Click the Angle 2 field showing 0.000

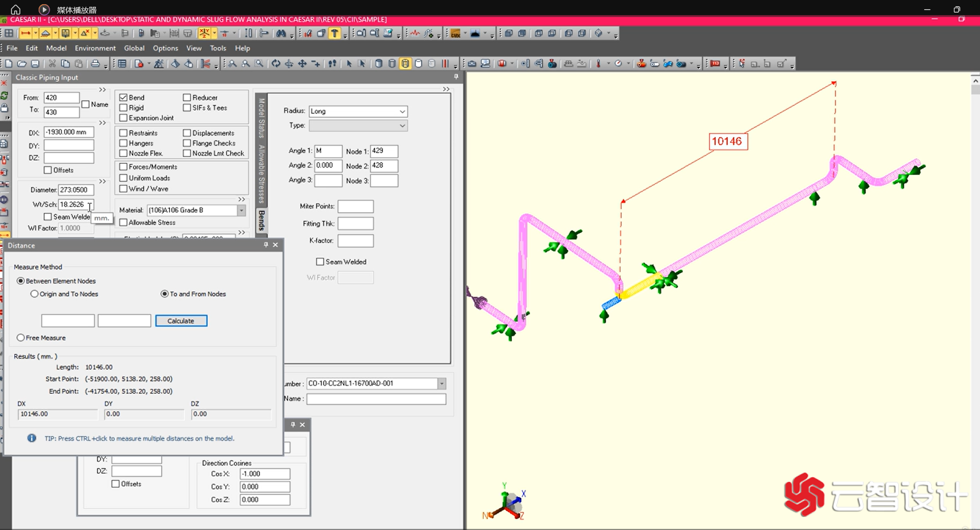pyautogui.click(x=328, y=165)
